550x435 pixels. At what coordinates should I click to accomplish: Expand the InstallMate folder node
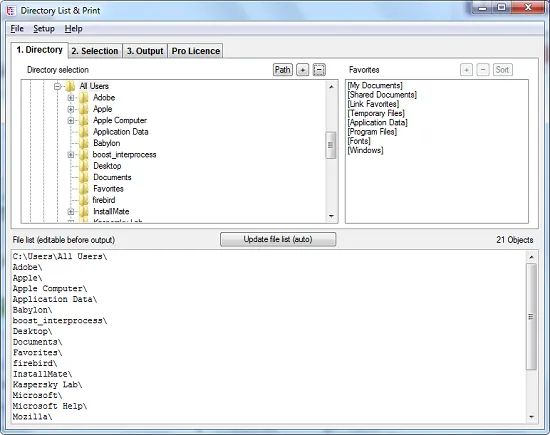point(71,212)
